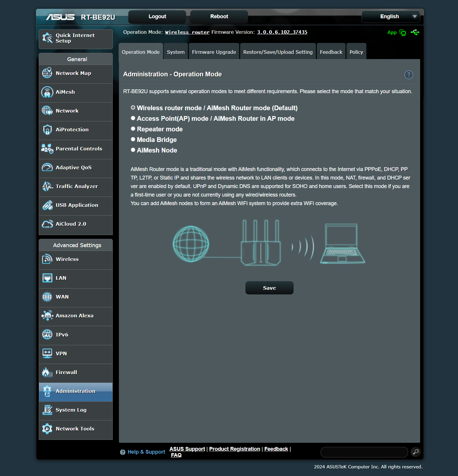The height and width of the screenshot is (476, 458).
Task: Switch to the System tab
Action: click(x=176, y=52)
